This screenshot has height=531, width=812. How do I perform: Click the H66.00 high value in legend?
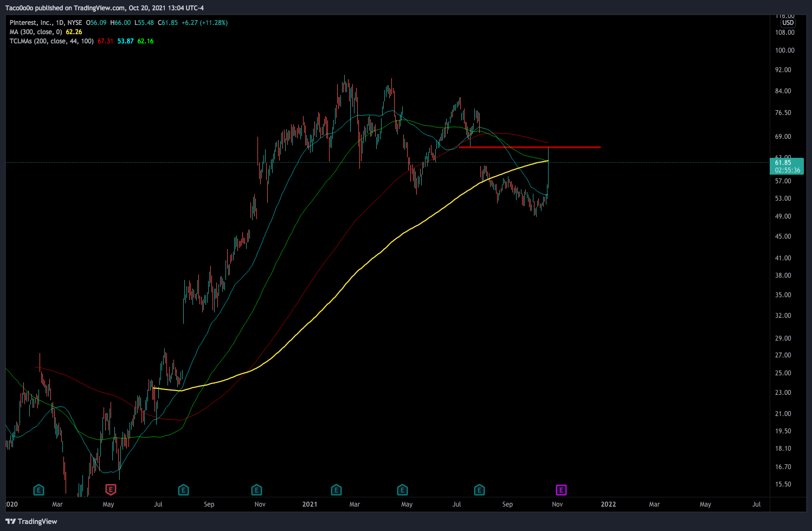pyautogui.click(x=120, y=23)
